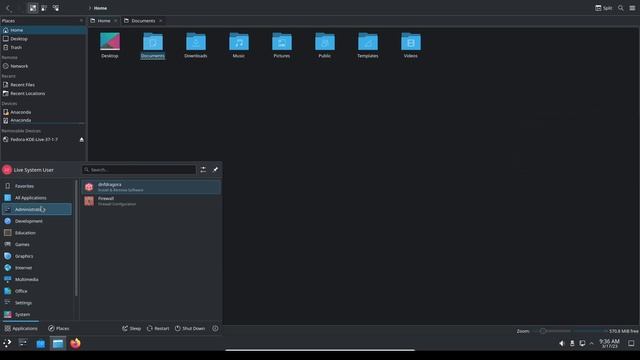Viewport: 640px width, 360px height.
Task: Switch Dolphin to details view mode
Action: (x=56, y=8)
